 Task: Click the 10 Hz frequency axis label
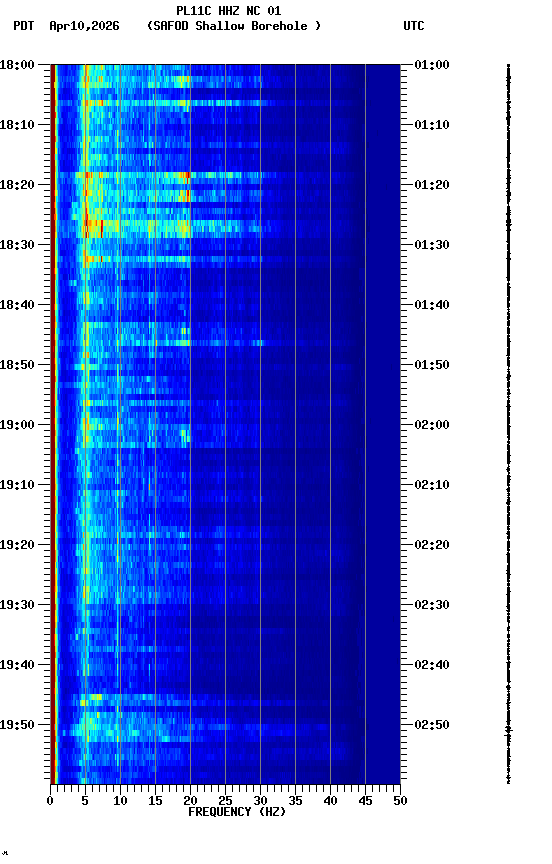coord(120,801)
